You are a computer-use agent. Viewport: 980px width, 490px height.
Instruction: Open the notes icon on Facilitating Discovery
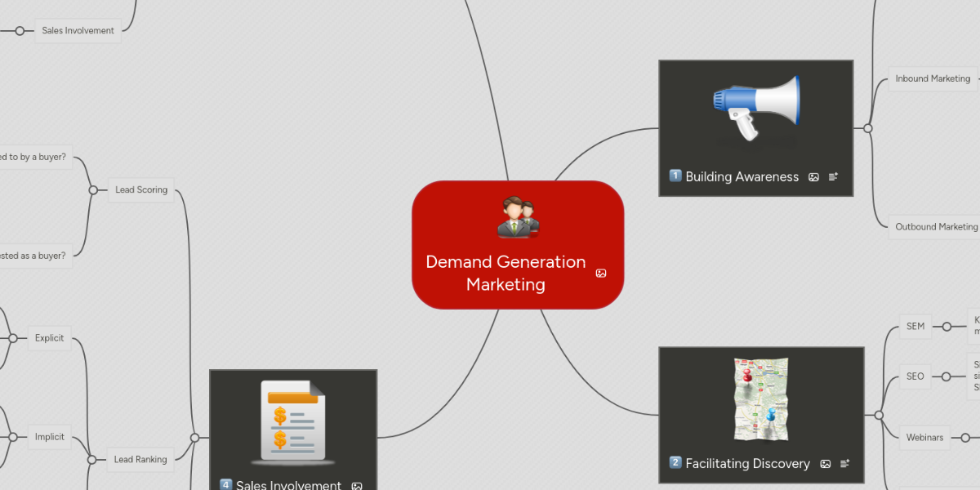point(844,463)
